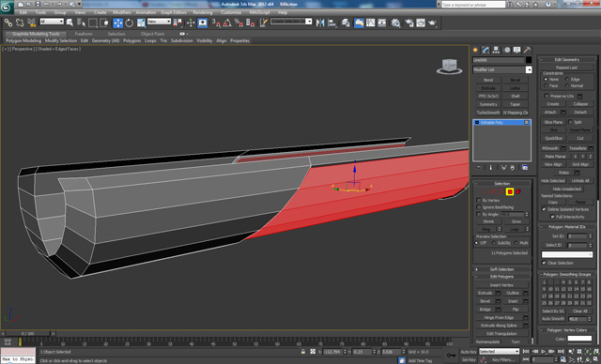Select the Vertex sub-object level icon

(485, 191)
